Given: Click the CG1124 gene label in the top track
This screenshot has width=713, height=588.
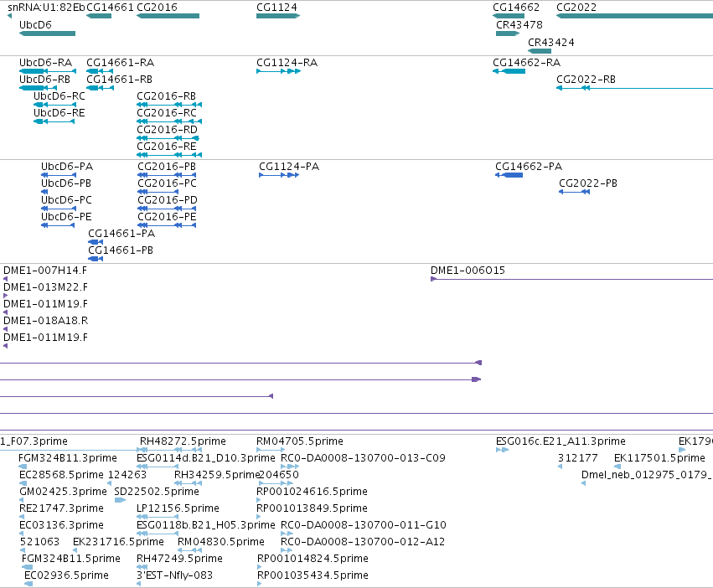Looking at the screenshot, I should click(x=276, y=8).
